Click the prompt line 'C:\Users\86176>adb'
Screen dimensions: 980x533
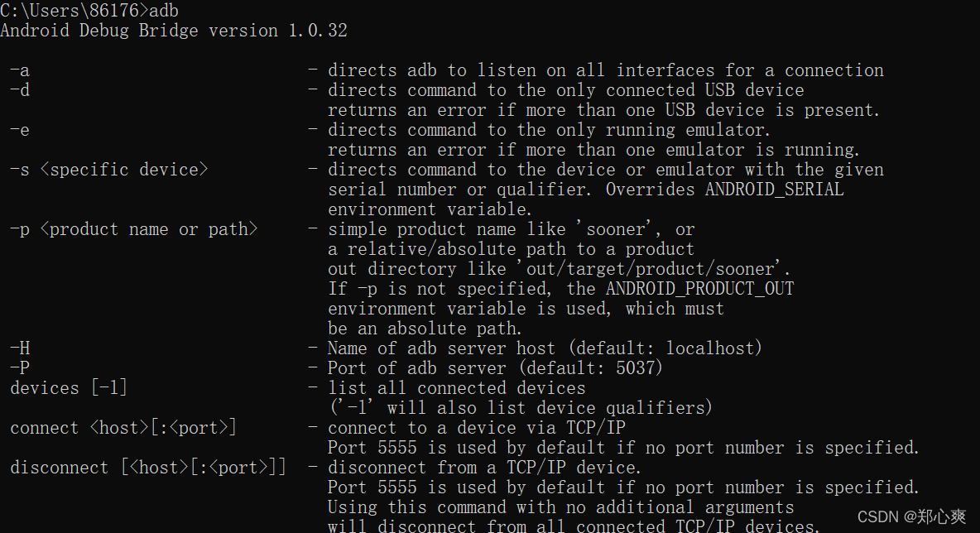(x=89, y=11)
